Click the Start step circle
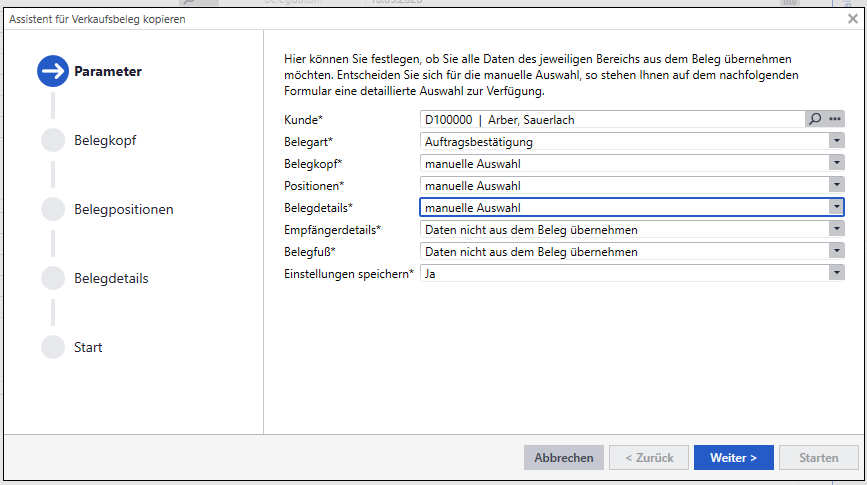The width and height of the screenshot is (867, 485). [52, 347]
